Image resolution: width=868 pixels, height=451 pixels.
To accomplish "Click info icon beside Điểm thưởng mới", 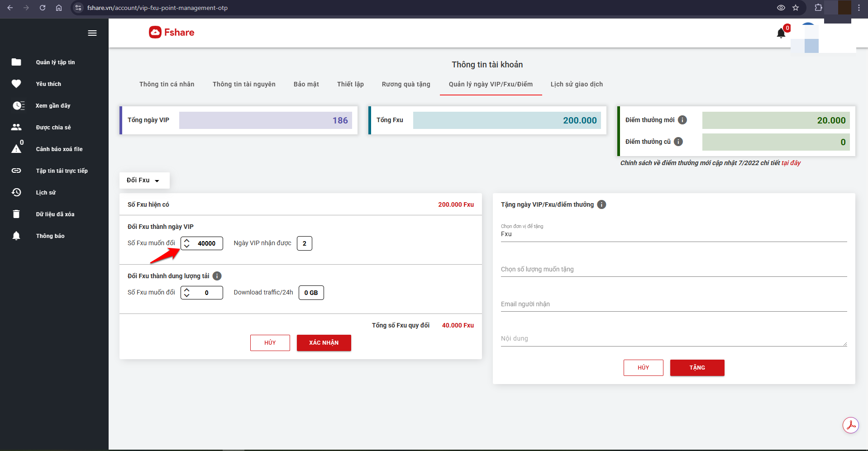I will tap(682, 120).
